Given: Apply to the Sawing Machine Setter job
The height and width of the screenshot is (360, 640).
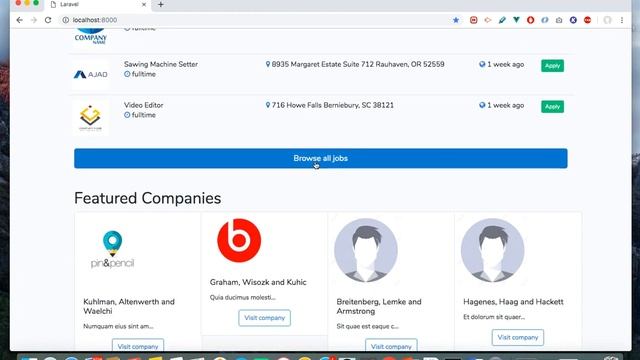Looking at the screenshot, I should (x=552, y=66).
